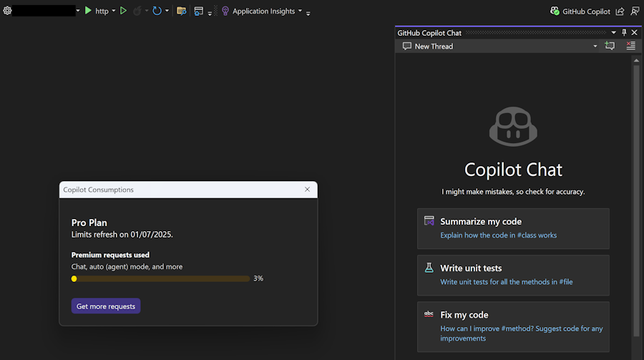The height and width of the screenshot is (360, 644).
Task: Click the http launch profile label
Action: pos(102,11)
